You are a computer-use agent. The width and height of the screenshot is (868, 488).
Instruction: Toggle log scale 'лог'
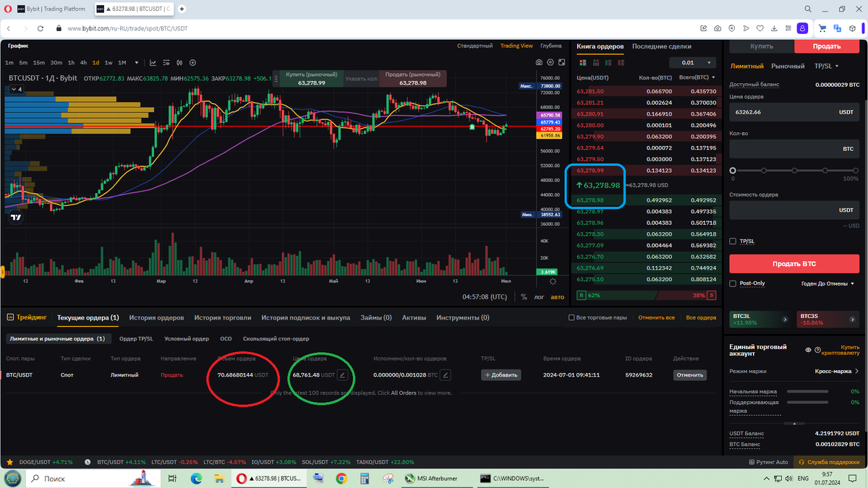[539, 296]
